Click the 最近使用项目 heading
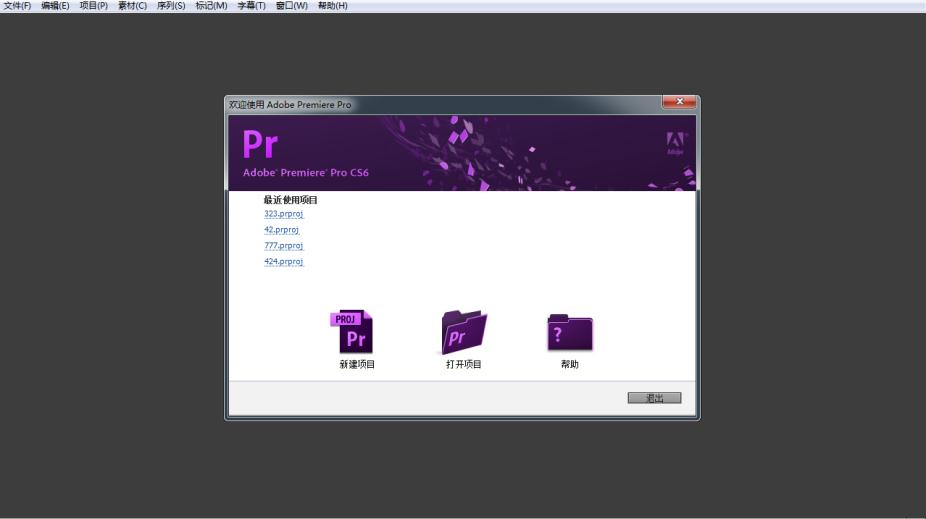This screenshot has width=926, height=519. pyautogui.click(x=291, y=200)
